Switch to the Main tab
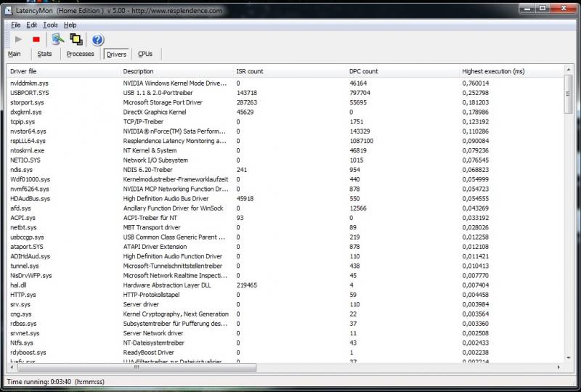This screenshot has height=392, width=581. (14, 54)
